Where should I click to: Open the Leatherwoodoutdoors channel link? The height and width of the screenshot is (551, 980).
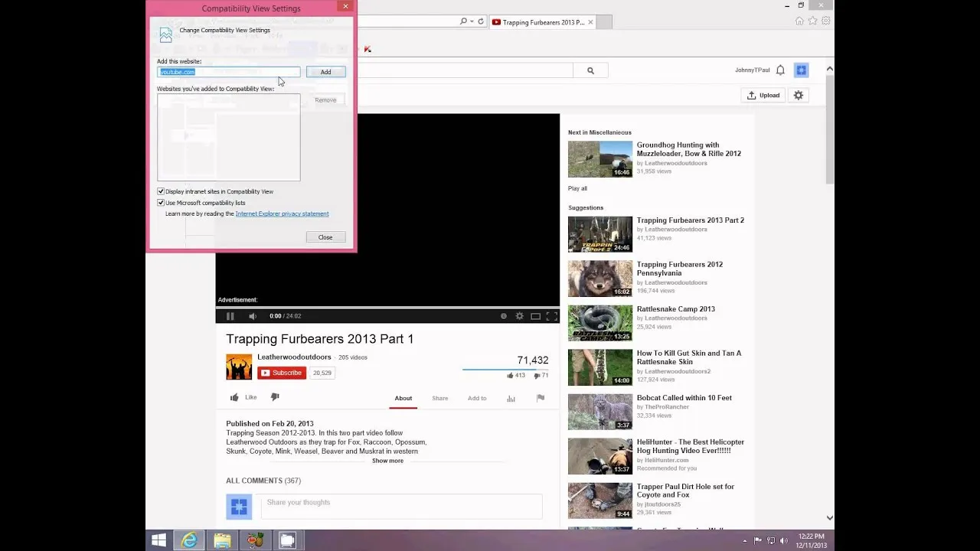point(294,357)
